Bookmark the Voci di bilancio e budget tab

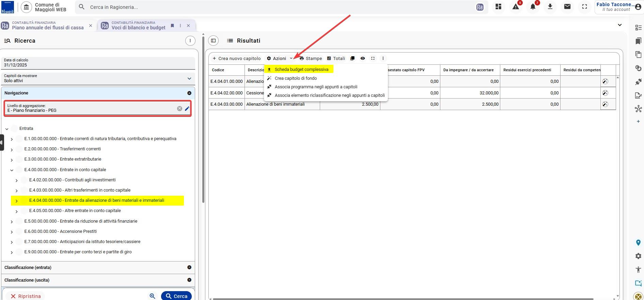(x=172, y=26)
